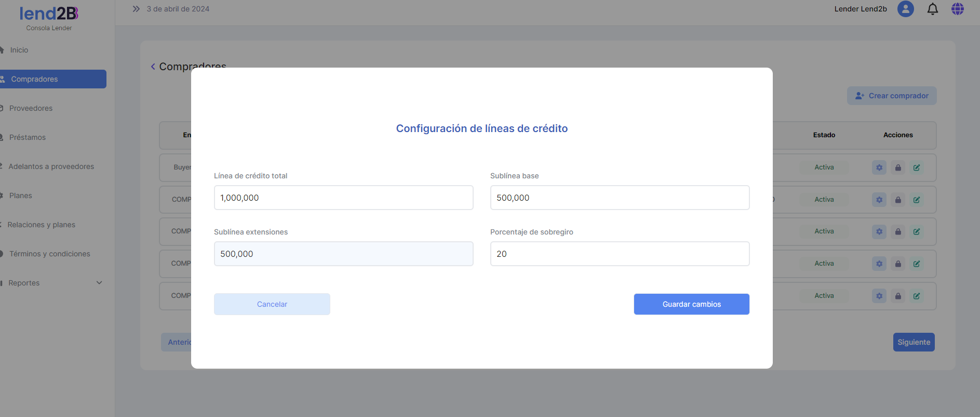Focus the Porcentaje de sobregiro input
This screenshot has height=417, width=980.
[620, 254]
